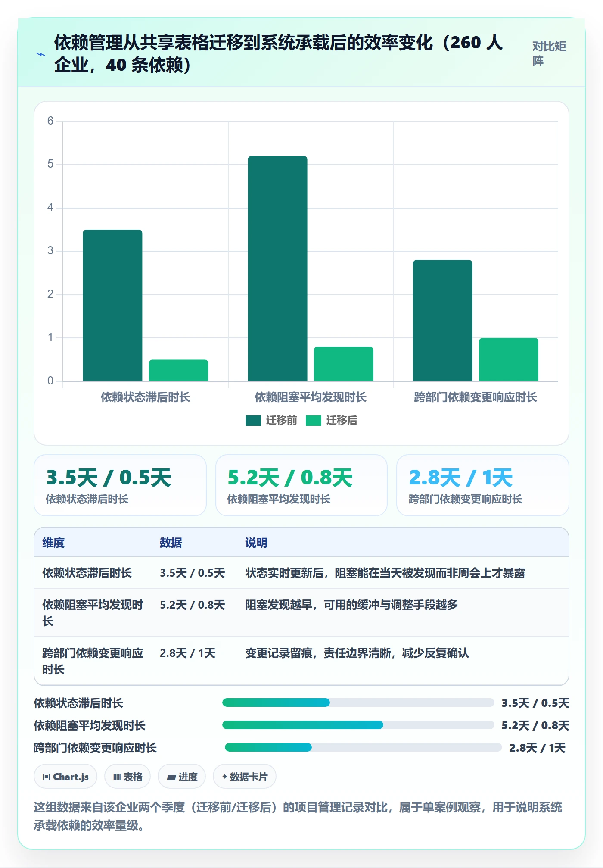The height and width of the screenshot is (868, 603).
Task: Click the footer note about 单案例观察
Action: tap(298, 816)
